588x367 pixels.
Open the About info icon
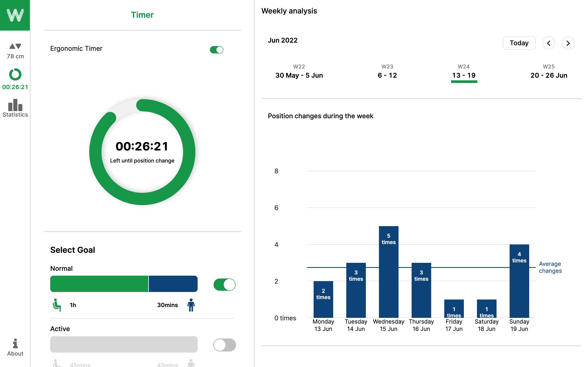point(15,344)
